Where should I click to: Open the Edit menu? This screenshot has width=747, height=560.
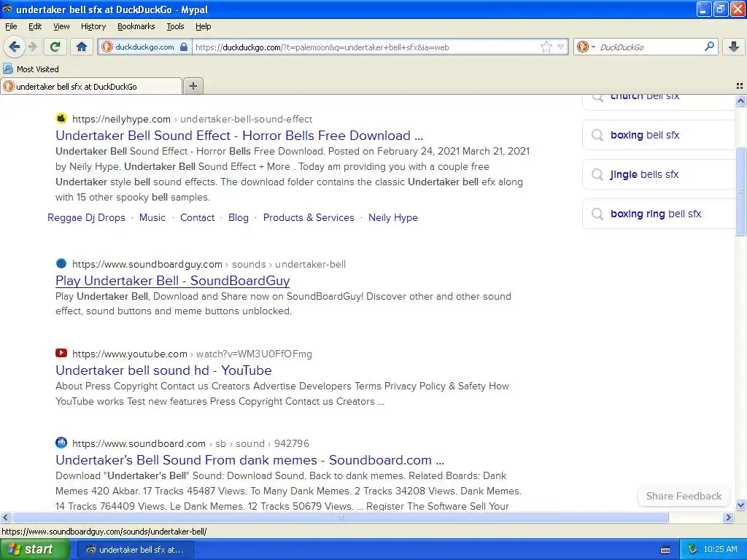35,26
